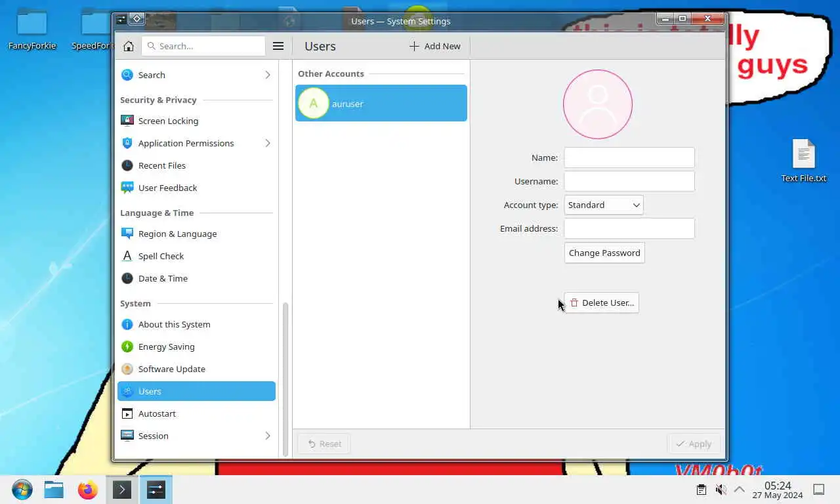Select Autostart label

pyautogui.click(x=157, y=413)
